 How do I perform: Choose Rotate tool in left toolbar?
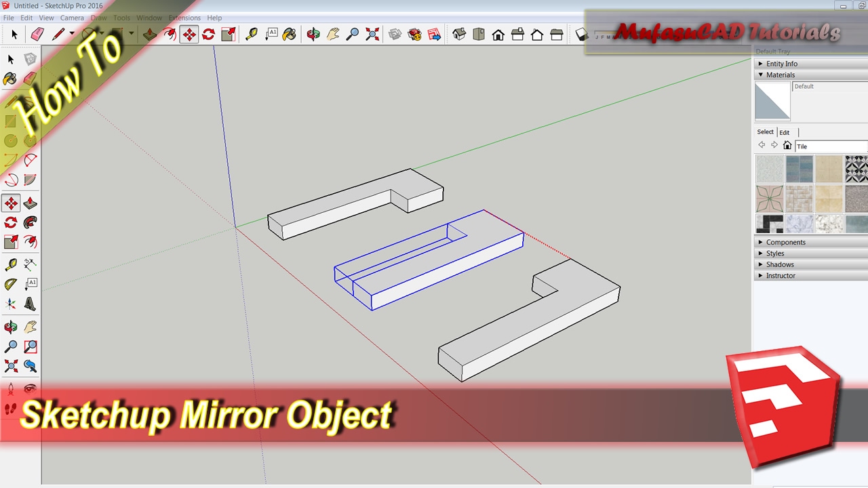pos(11,222)
